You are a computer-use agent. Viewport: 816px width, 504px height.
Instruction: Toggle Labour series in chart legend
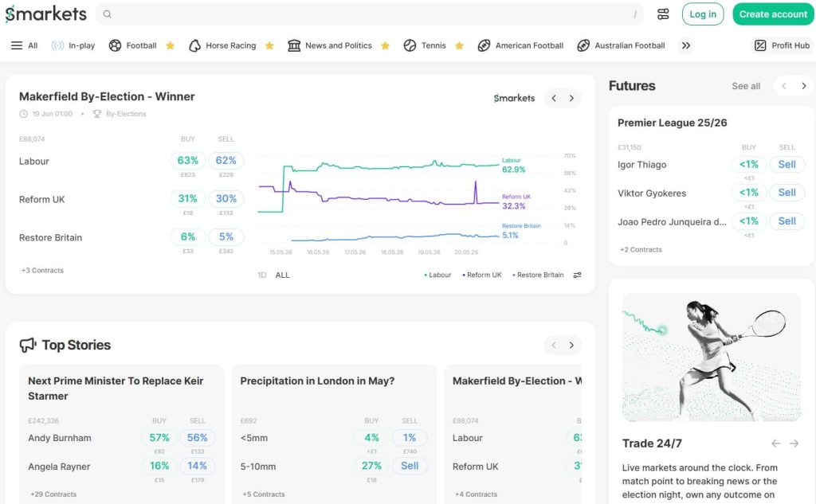[x=437, y=275]
